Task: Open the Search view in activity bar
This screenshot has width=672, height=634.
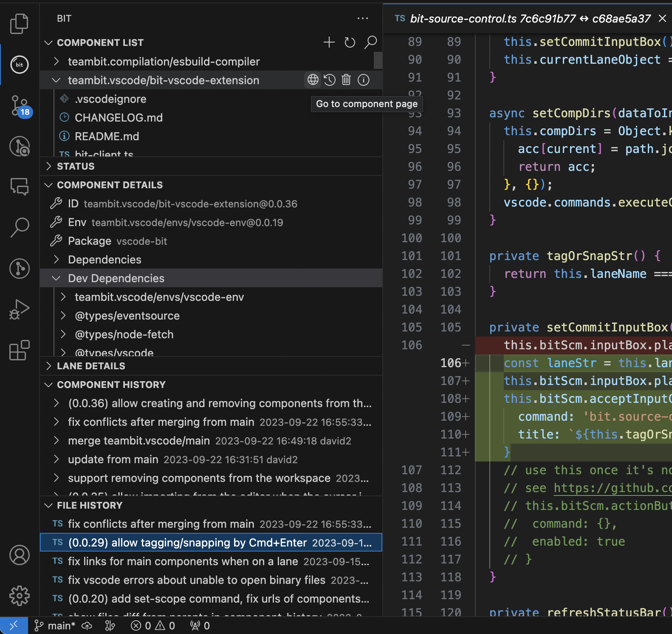Action: click(20, 227)
